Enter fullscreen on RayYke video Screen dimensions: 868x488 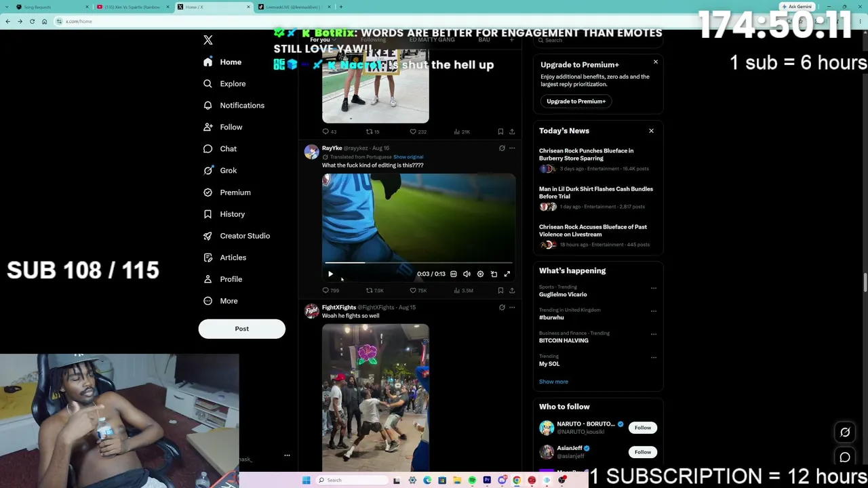(x=507, y=274)
